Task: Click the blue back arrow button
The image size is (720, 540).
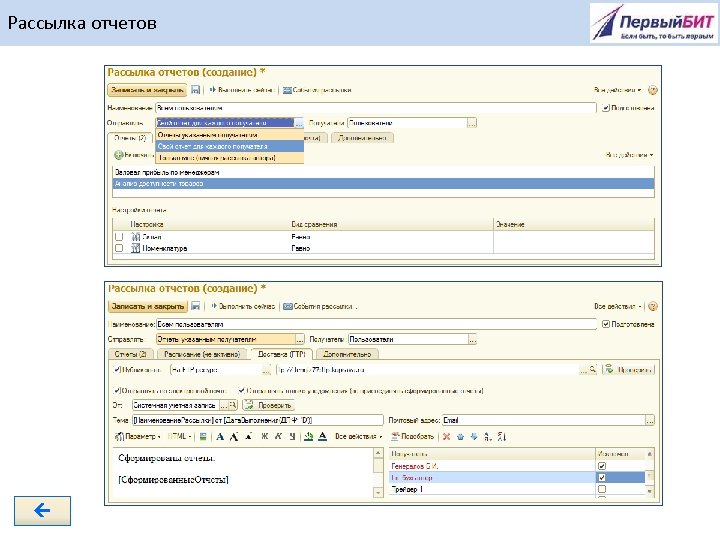Action: click(41, 511)
